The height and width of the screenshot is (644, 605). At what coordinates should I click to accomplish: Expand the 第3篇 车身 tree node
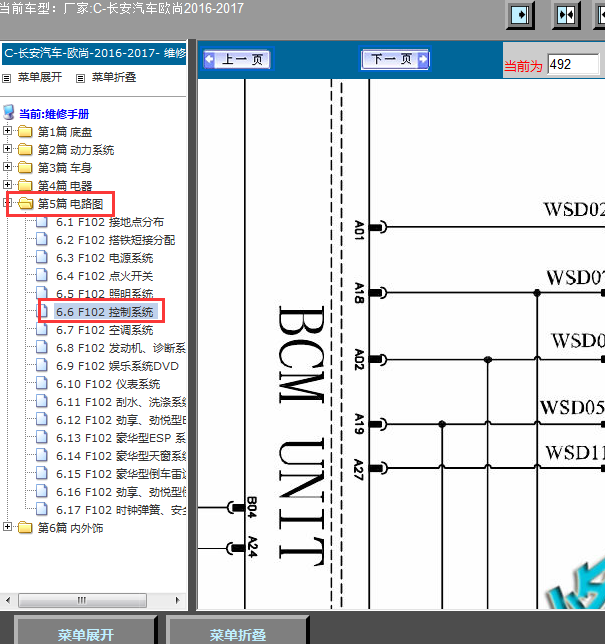(7, 166)
